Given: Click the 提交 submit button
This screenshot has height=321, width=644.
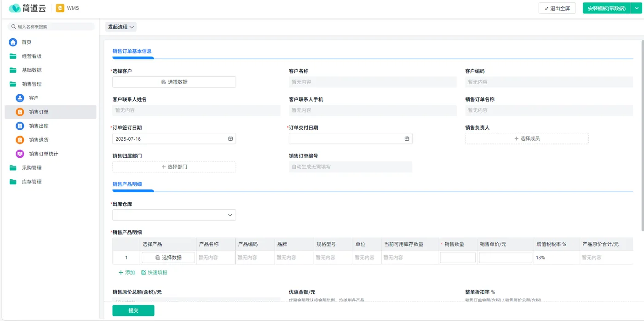Looking at the screenshot, I should point(133,310).
